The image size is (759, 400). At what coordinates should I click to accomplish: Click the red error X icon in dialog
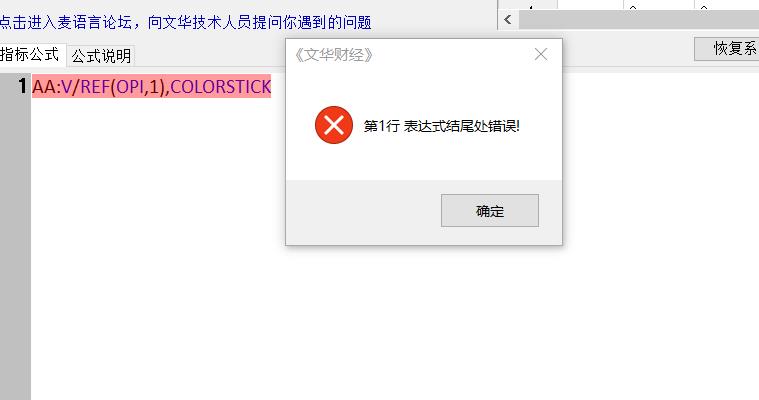point(334,125)
